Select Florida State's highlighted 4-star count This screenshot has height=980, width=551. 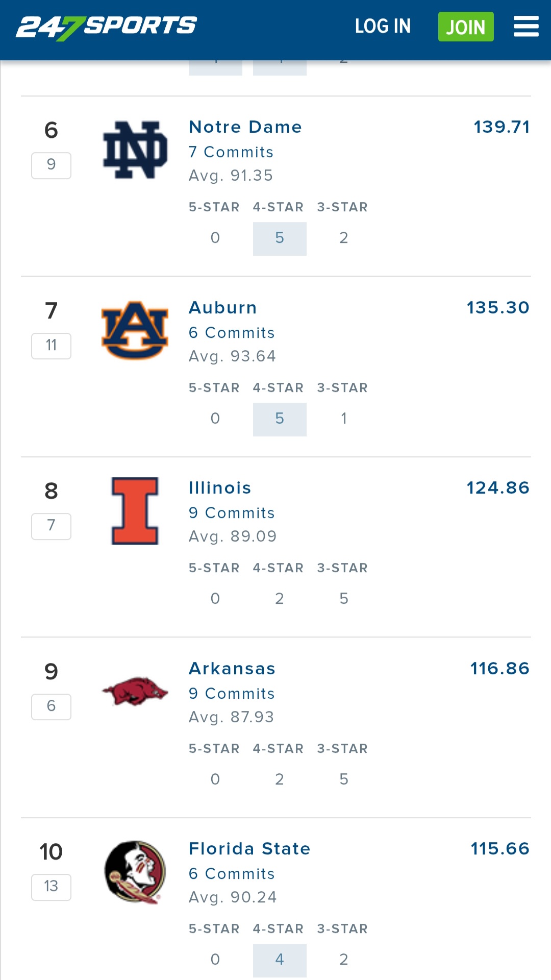coord(280,960)
